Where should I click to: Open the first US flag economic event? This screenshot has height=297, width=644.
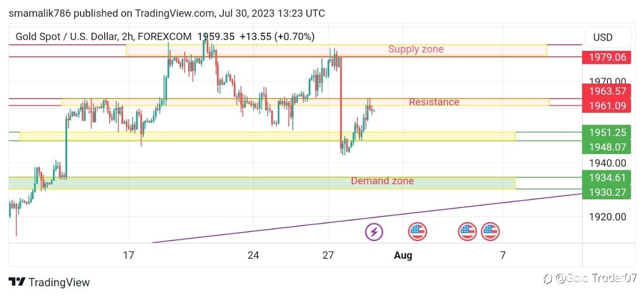point(417,232)
